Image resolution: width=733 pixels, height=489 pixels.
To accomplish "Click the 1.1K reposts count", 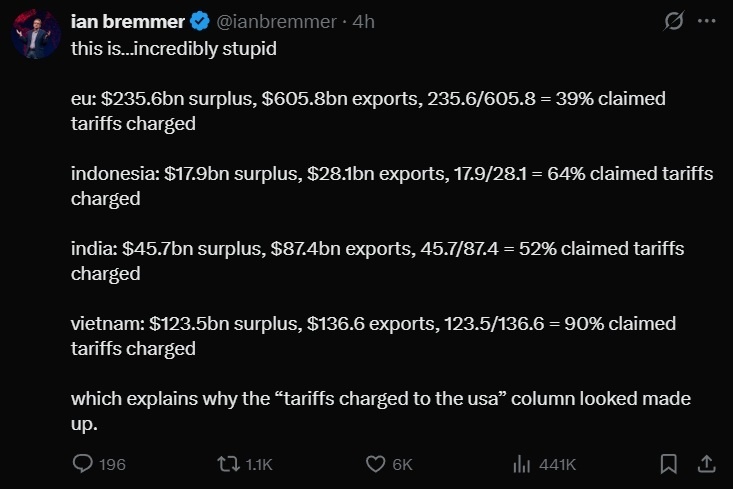I will tap(259, 465).
